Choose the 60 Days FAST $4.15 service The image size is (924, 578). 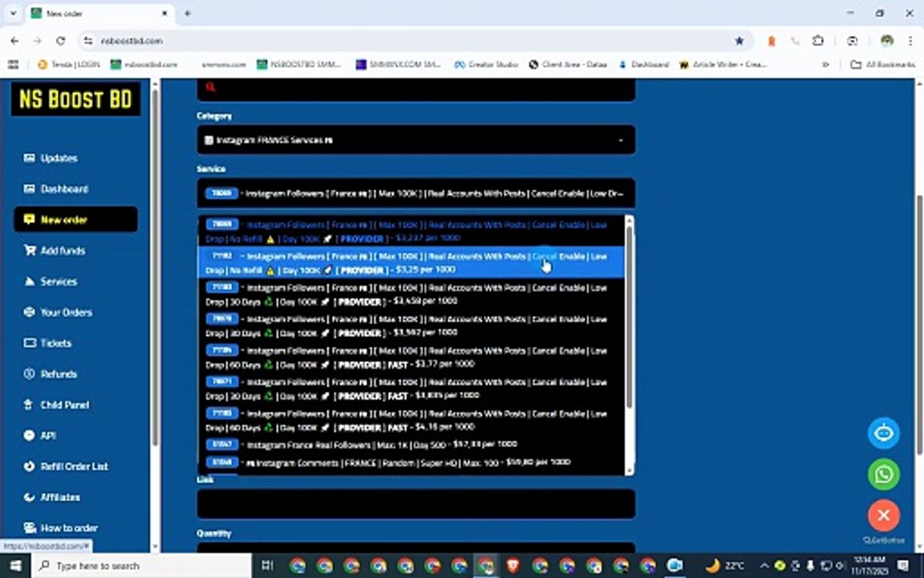coord(411,420)
